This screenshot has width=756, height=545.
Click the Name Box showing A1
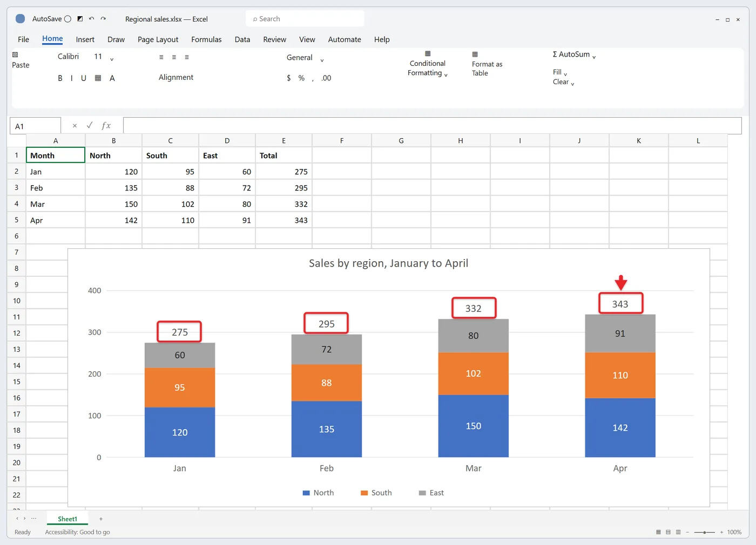pos(35,126)
